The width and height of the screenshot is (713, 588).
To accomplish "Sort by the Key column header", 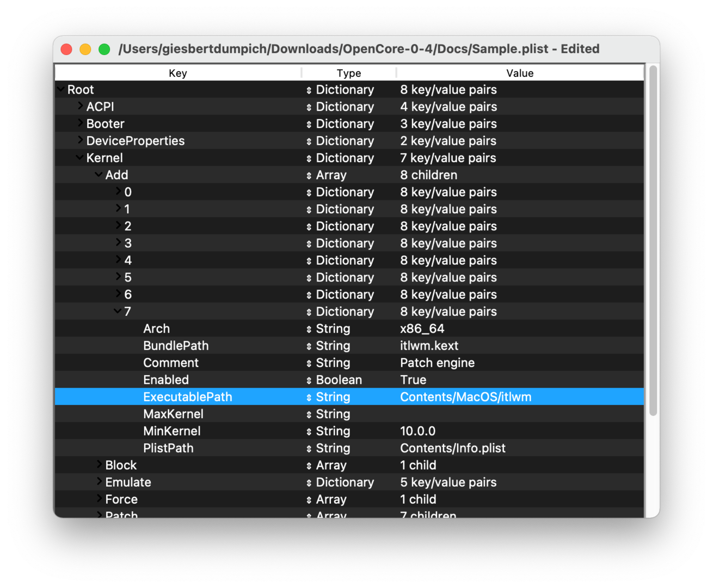I will pyautogui.click(x=178, y=73).
